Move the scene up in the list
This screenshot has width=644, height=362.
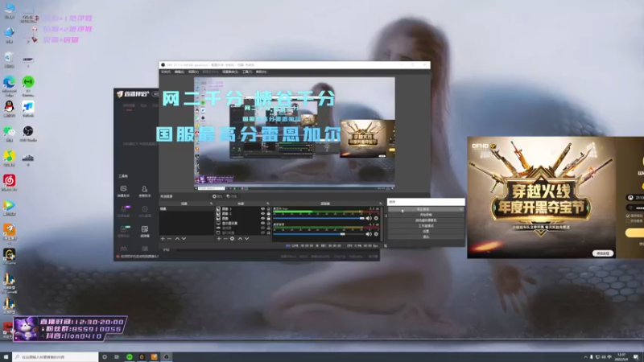pos(177,238)
